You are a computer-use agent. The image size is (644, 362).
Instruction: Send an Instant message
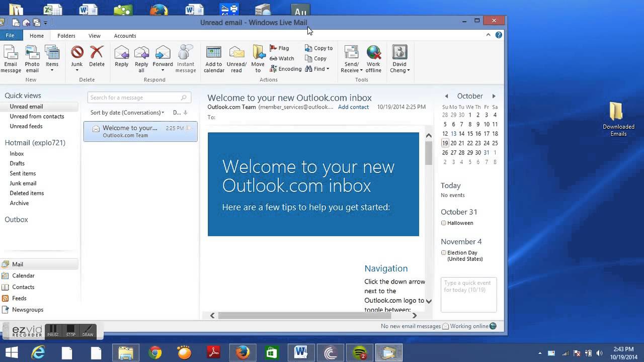pyautogui.click(x=186, y=59)
